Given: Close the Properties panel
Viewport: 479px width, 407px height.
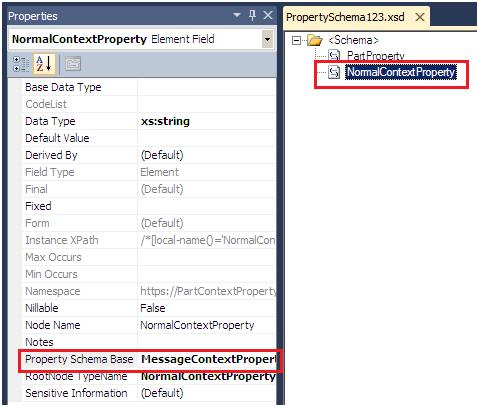Looking at the screenshot, I should pyautogui.click(x=268, y=15).
